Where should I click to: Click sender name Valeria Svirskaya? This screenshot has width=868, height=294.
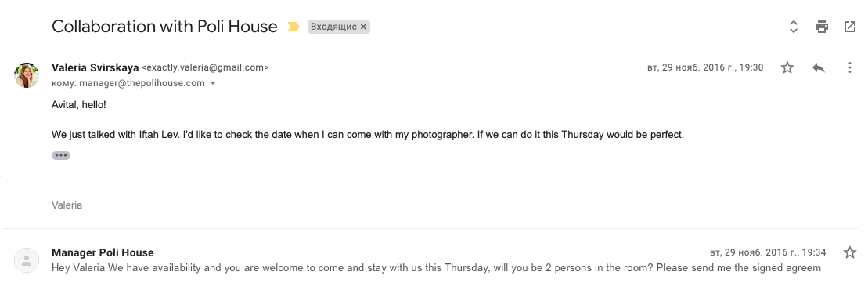pyautogui.click(x=95, y=67)
